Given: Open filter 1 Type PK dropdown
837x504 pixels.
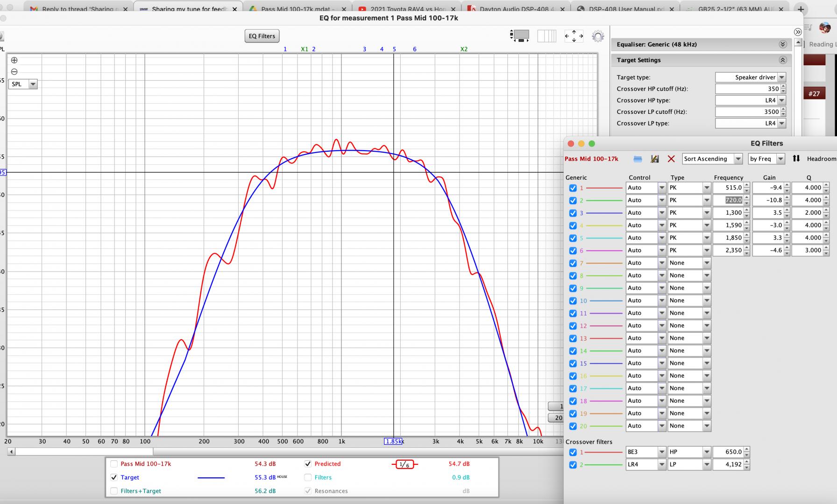Looking at the screenshot, I should [x=689, y=188].
